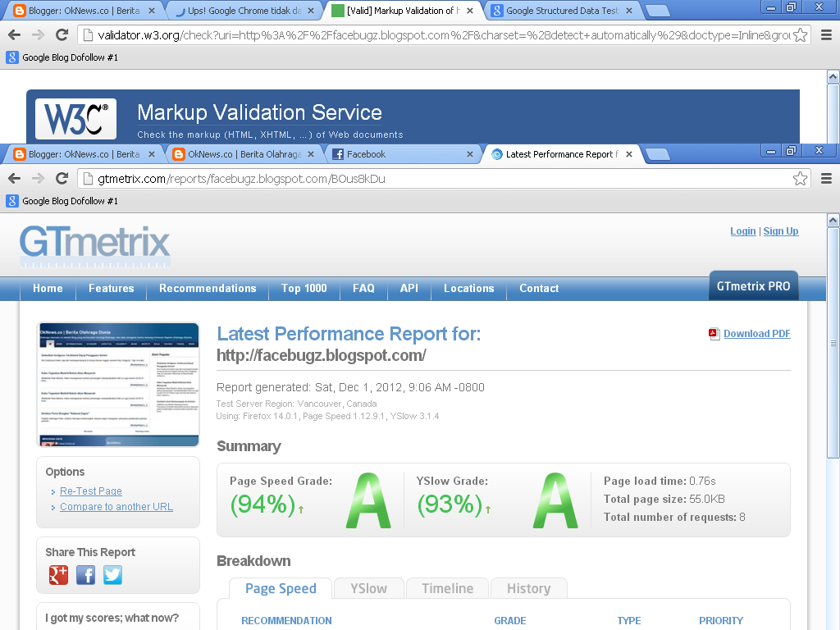The height and width of the screenshot is (630, 840).
Task: Click Back arrow in W3C validator window
Action: point(15,34)
